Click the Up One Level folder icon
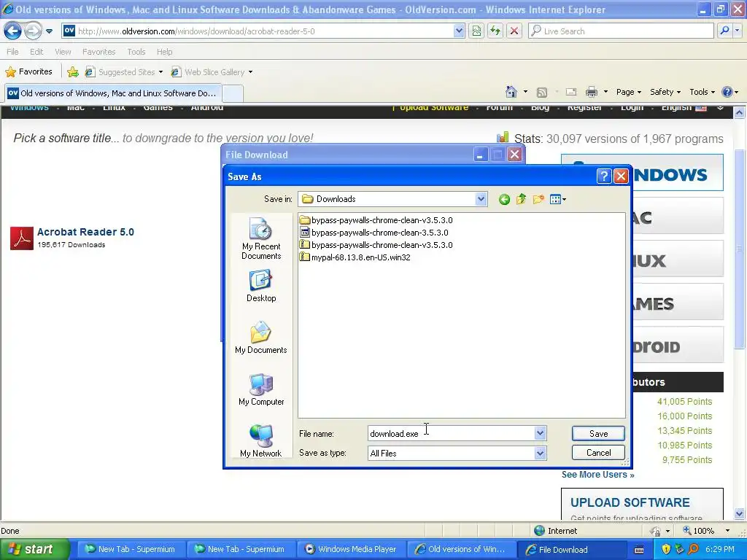The height and width of the screenshot is (560, 747). [x=521, y=199]
